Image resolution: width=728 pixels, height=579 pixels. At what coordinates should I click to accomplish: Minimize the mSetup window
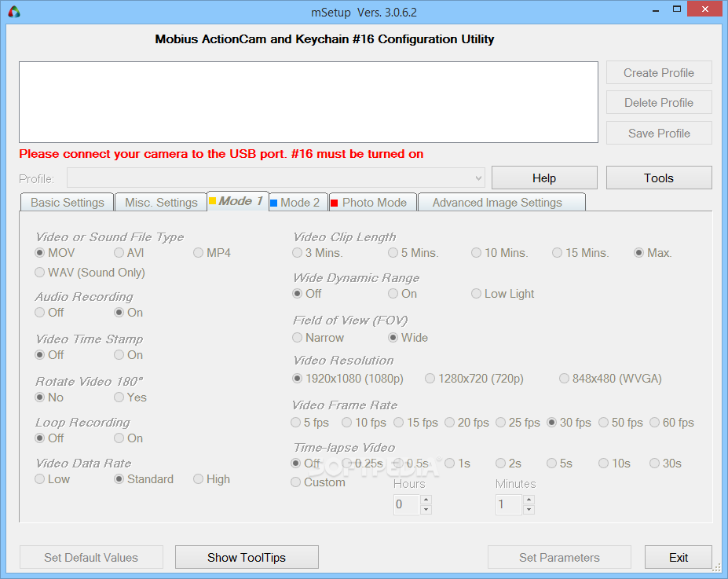tap(656, 9)
